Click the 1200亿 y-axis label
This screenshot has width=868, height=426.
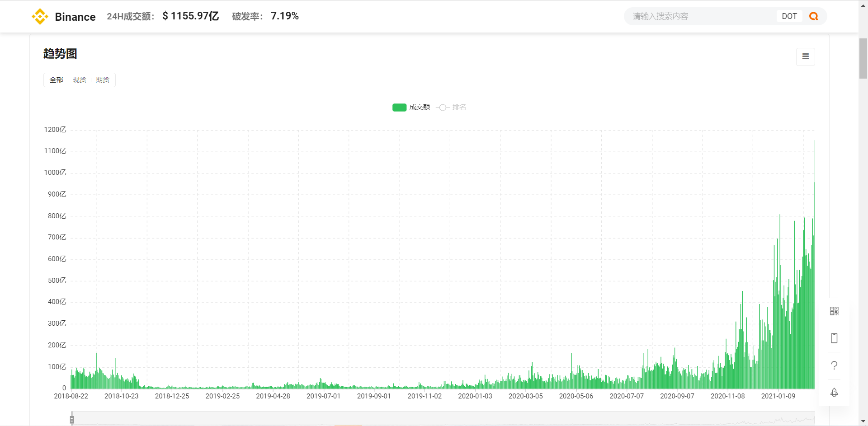coord(55,130)
